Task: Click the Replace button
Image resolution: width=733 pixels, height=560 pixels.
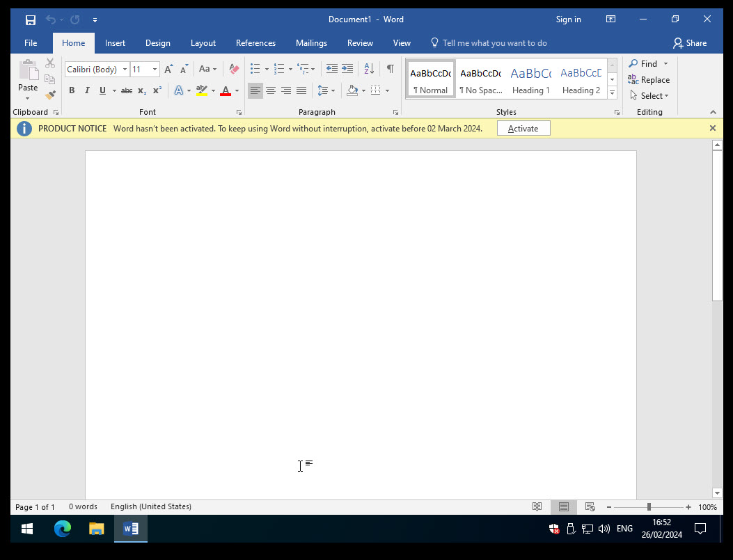Action: pyautogui.click(x=649, y=80)
